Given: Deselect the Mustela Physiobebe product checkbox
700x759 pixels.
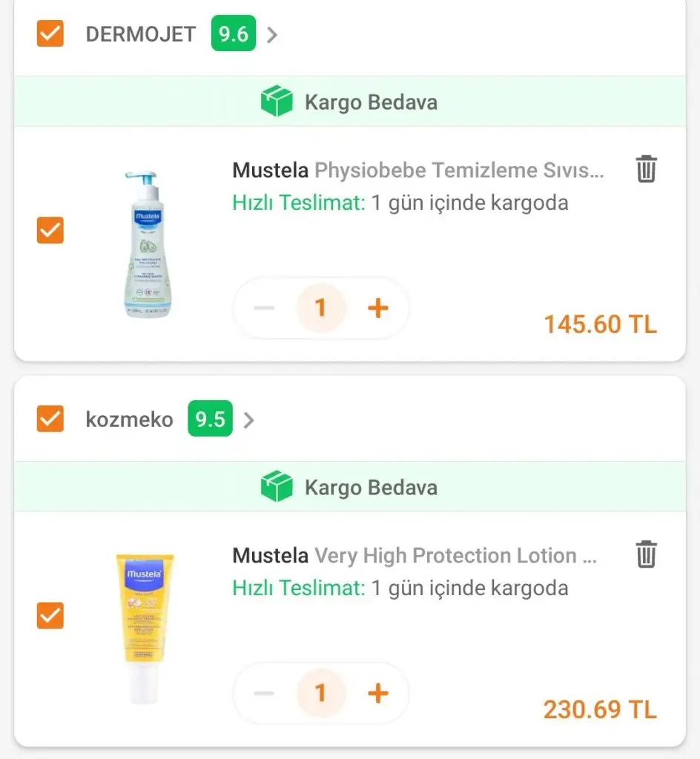Looking at the screenshot, I should tap(50, 230).
